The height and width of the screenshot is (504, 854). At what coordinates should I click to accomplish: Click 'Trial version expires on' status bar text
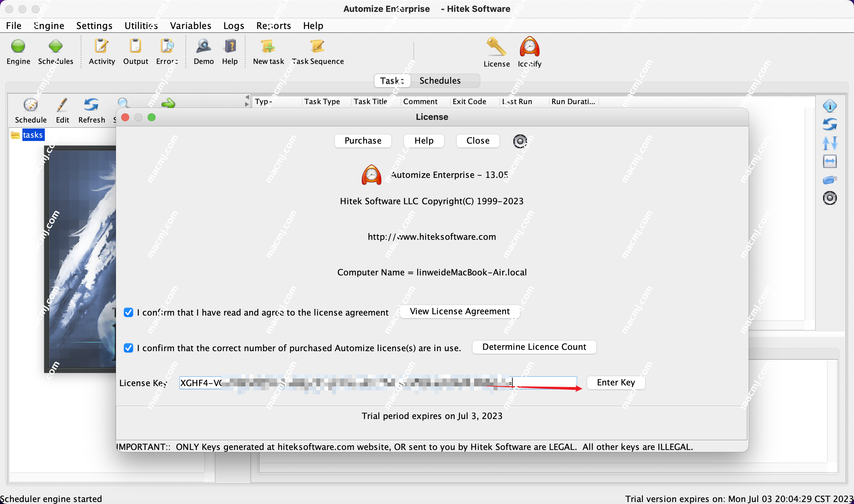pos(739,499)
